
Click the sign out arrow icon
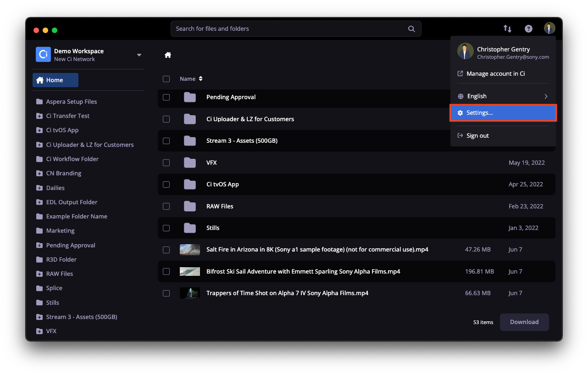[460, 135]
